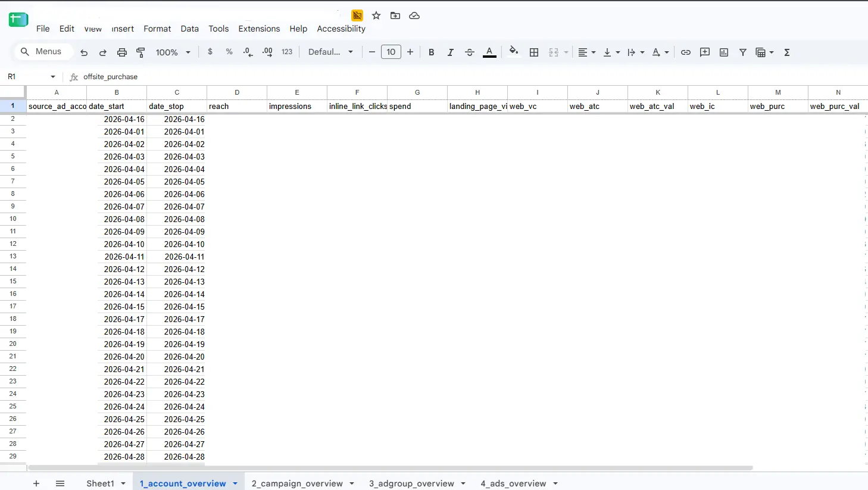
Task: Click the Undo icon
Action: (84, 52)
